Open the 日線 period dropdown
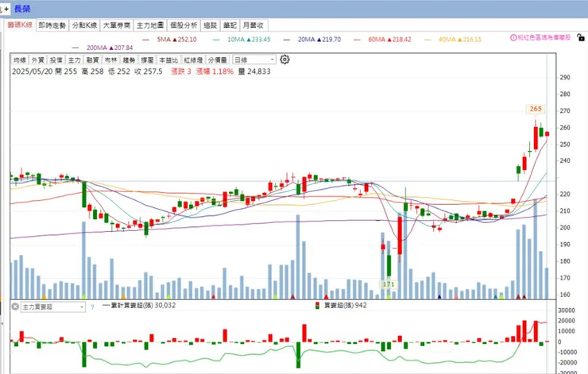This screenshot has width=588, height=374. click(x=254, y=60)
